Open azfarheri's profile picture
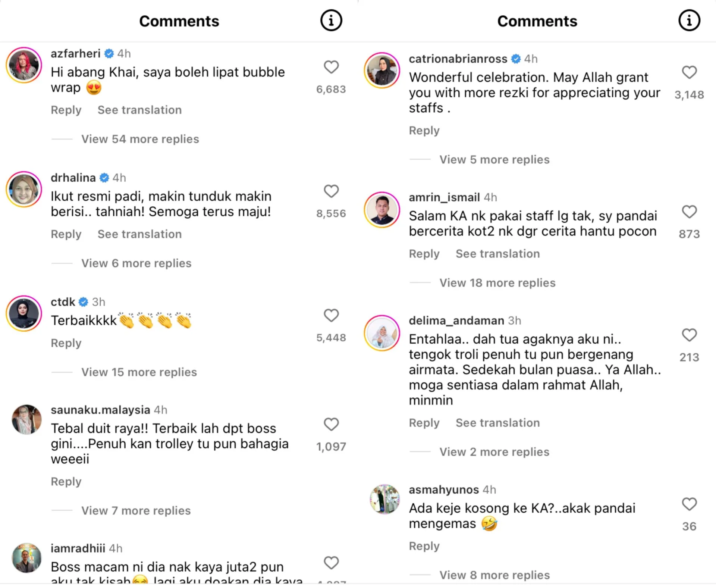The image size is (716, 588). point(24,65)
